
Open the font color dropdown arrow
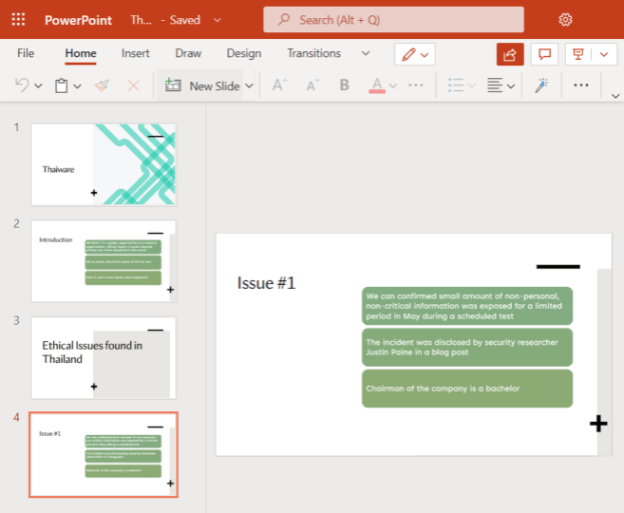pos(393,86)
